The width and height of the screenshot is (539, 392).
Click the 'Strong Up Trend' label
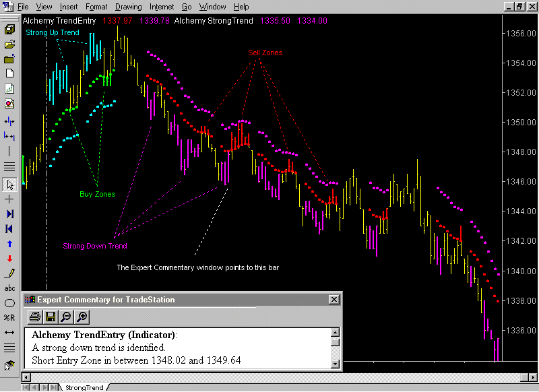pyautogui.click(x=53, y=32)
